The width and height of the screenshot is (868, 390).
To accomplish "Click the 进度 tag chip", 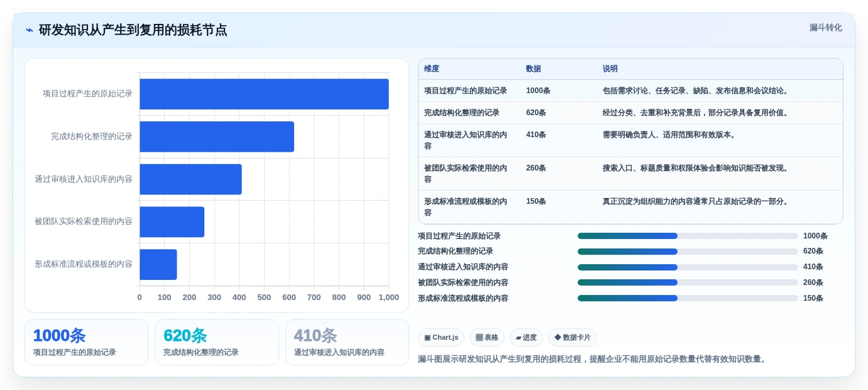I will (526, 338).
